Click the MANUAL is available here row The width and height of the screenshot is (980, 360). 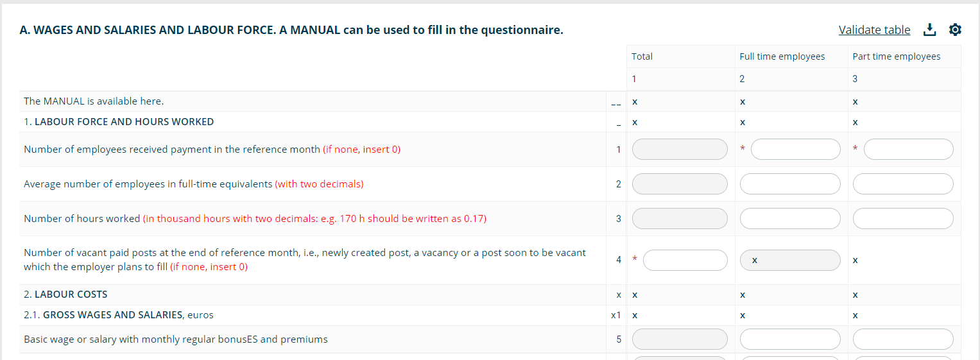click(490, 101)
